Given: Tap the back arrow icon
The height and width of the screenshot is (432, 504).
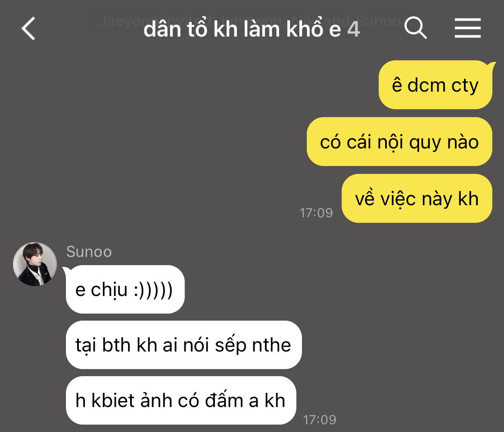Looking at the screenshot, I should coord(28,28).
